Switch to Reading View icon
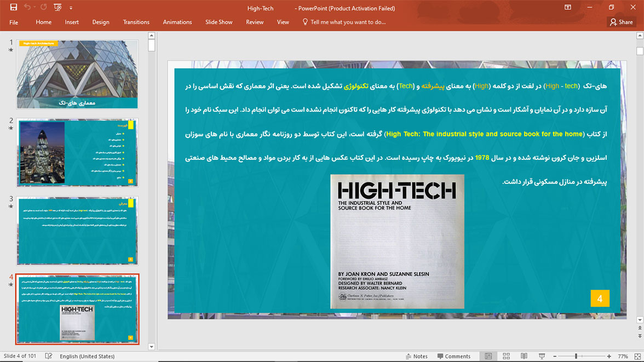Screen dimensions: 644x362 [x=524, y=356]
